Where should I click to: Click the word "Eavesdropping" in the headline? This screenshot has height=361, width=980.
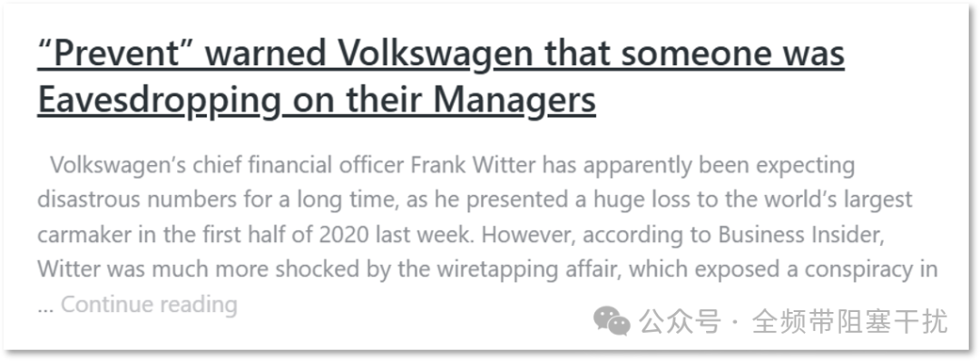(x=160, y=100)
